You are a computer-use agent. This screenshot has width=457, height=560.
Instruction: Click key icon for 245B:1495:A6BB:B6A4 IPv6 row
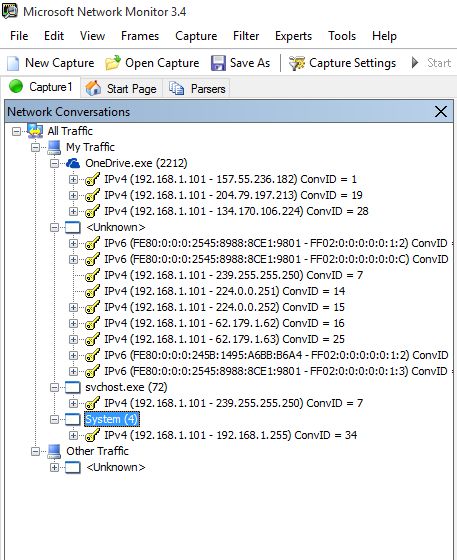click(92, 355)
